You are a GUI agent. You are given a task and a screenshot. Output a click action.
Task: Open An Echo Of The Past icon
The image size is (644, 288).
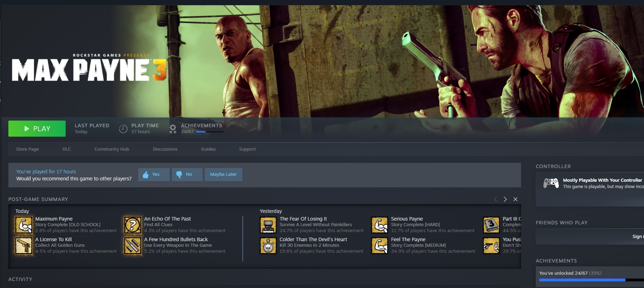pos(133,225)
